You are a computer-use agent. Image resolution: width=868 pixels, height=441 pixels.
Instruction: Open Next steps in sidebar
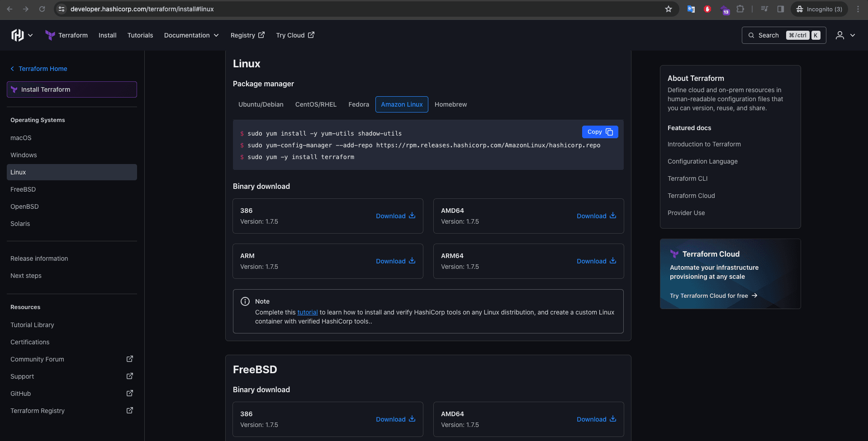[x=26, y=276]
